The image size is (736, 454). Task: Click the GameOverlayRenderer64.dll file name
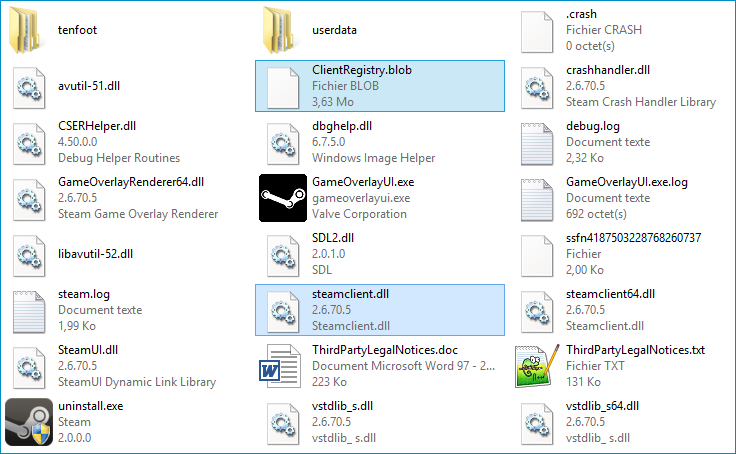(131, 182)
